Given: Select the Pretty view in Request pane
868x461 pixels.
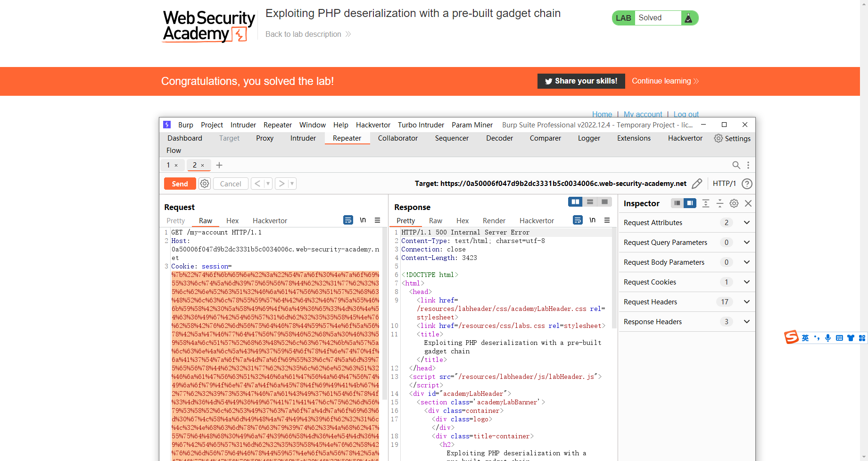Looking at the screenshot, I should 175,221.
